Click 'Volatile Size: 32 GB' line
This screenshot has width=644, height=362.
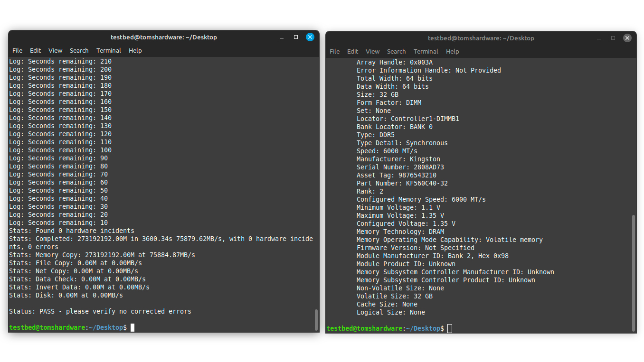tap(395, 296)
